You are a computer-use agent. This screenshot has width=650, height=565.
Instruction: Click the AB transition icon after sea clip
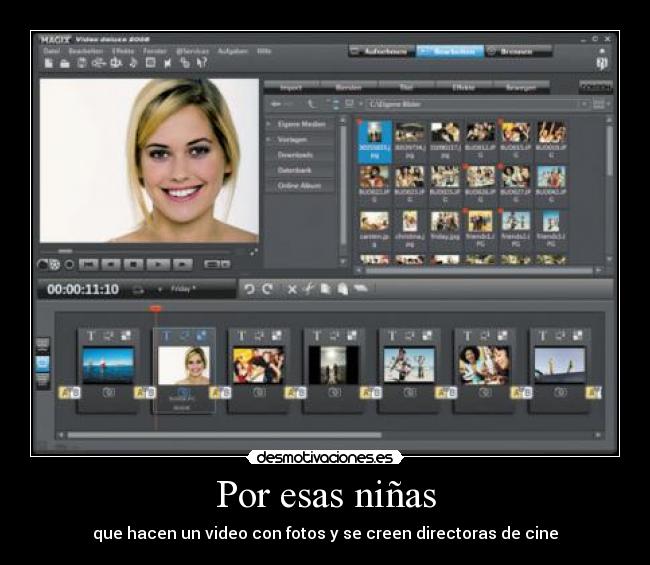(145, 392)
